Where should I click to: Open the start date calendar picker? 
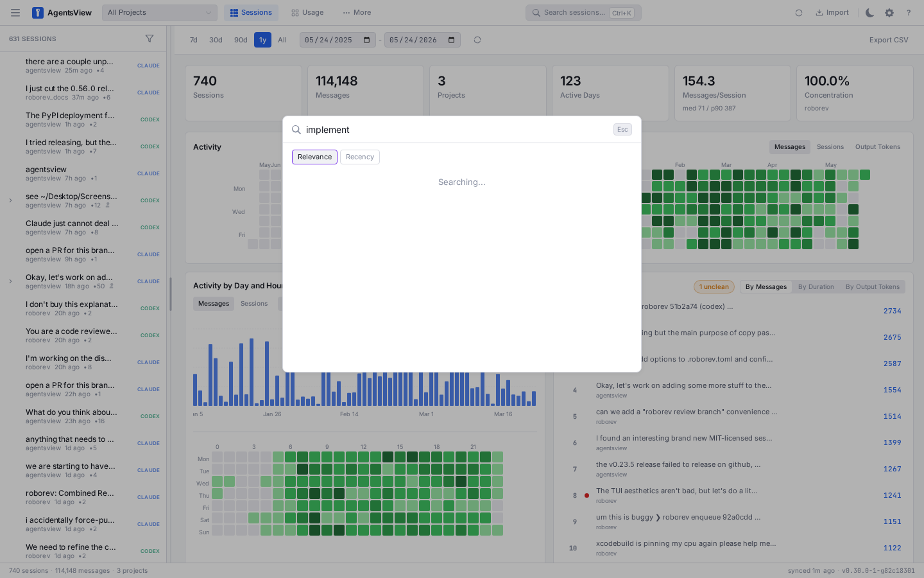coord(367,40)
